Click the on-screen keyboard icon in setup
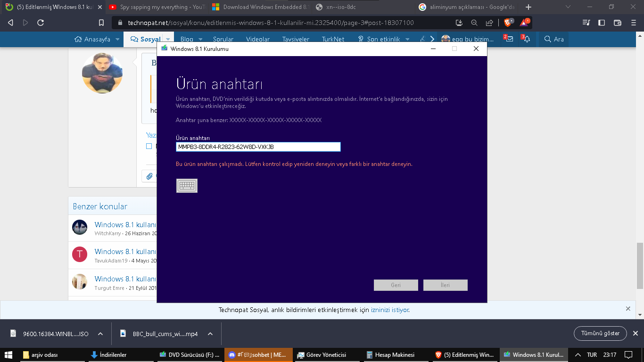 [187, 186]
